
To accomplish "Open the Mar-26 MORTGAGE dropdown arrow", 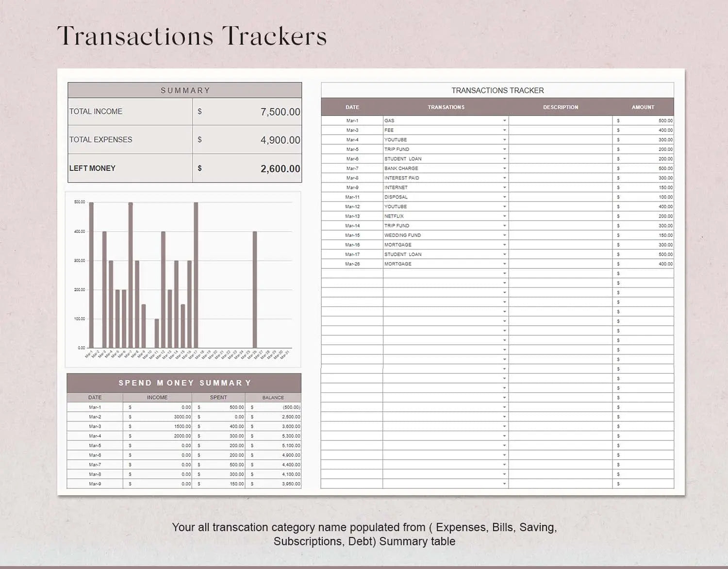I will [505, 264].
